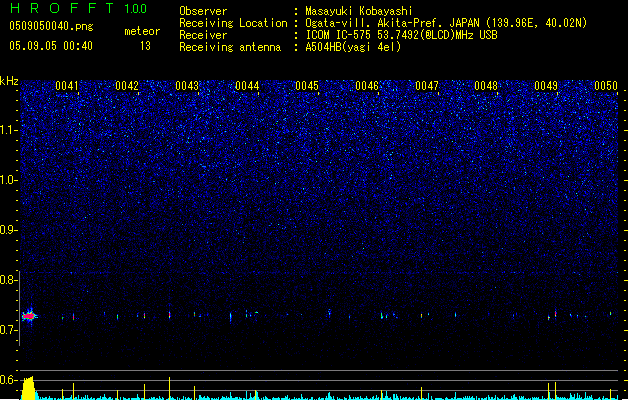The image size is (629, 400).
Task: Click the observer name Masayuki Kobayashi
Action: click(359, 11)
